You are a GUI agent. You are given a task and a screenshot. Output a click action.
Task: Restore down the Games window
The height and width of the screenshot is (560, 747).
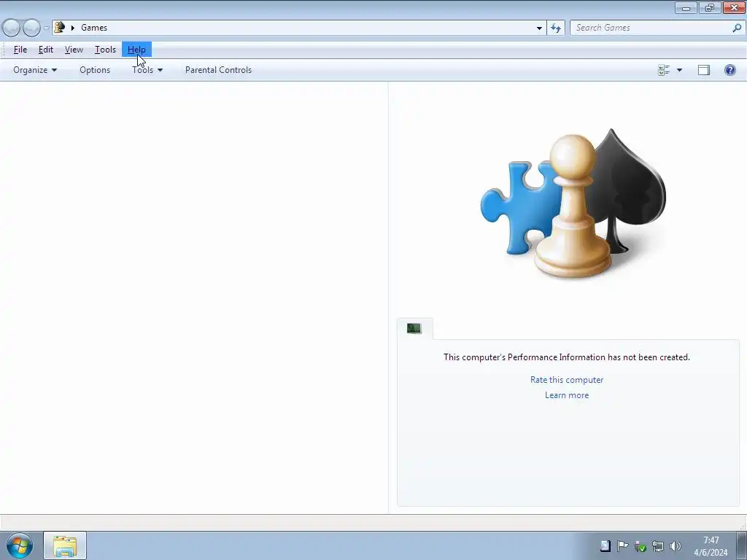click(x=709, y=8)
